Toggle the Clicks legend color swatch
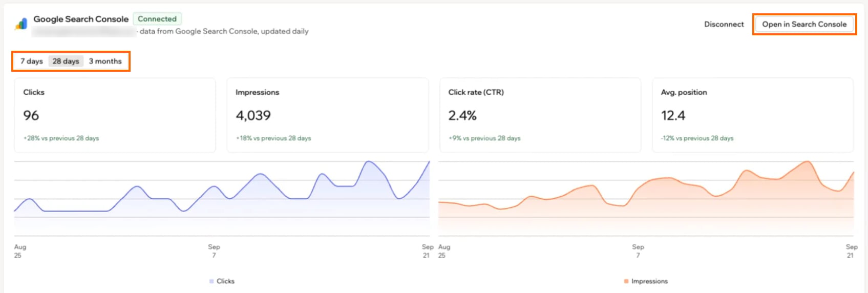 point(211,281)
